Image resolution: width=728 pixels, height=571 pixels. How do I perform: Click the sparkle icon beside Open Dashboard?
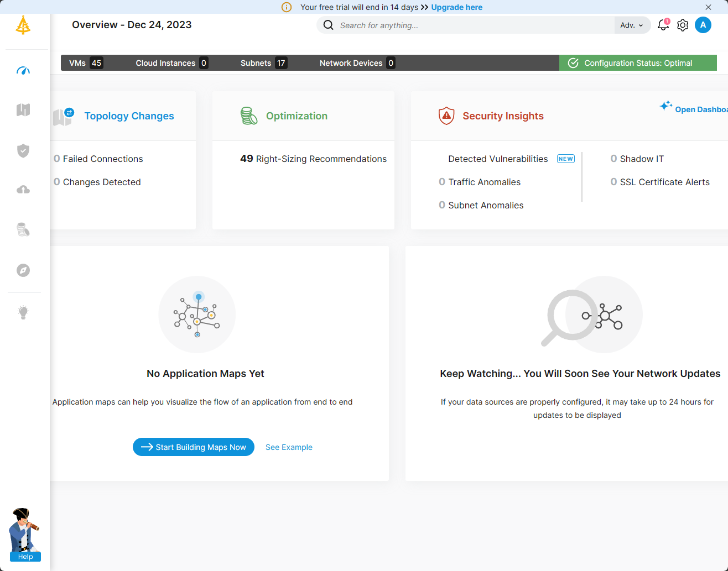666,106
